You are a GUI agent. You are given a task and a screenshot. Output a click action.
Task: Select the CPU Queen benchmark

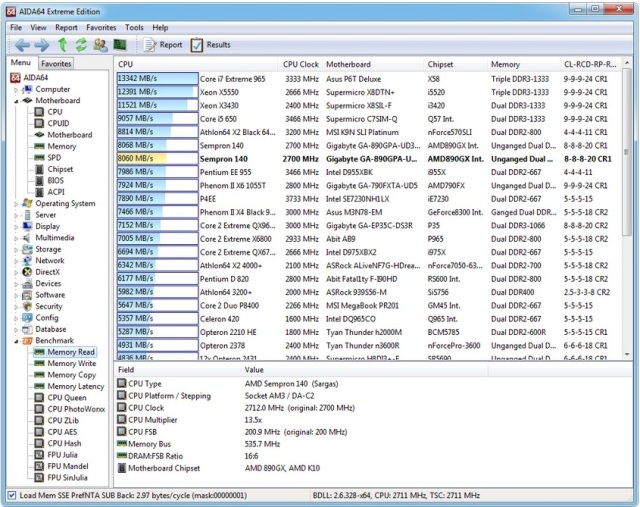click(x=60, y=398)
